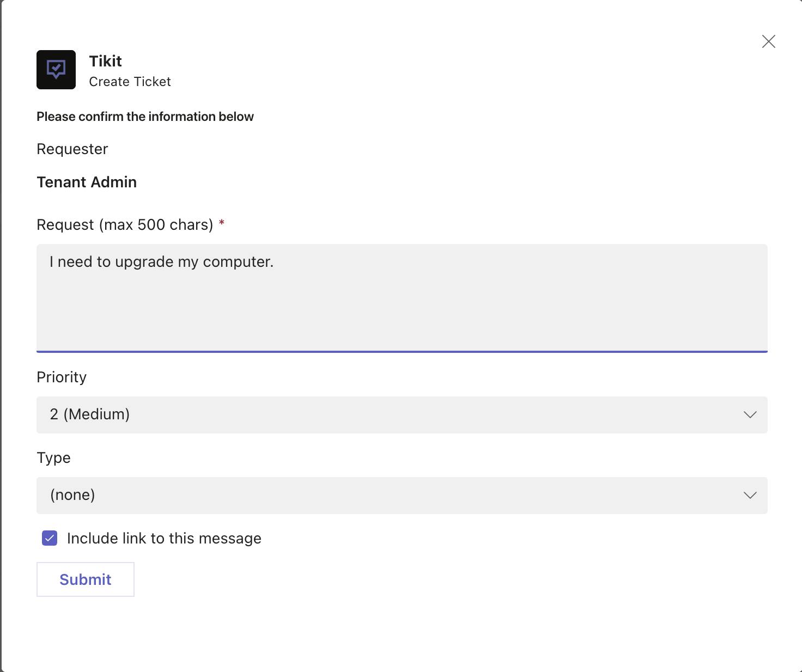Click the Tikit title text

pos(105,61)
